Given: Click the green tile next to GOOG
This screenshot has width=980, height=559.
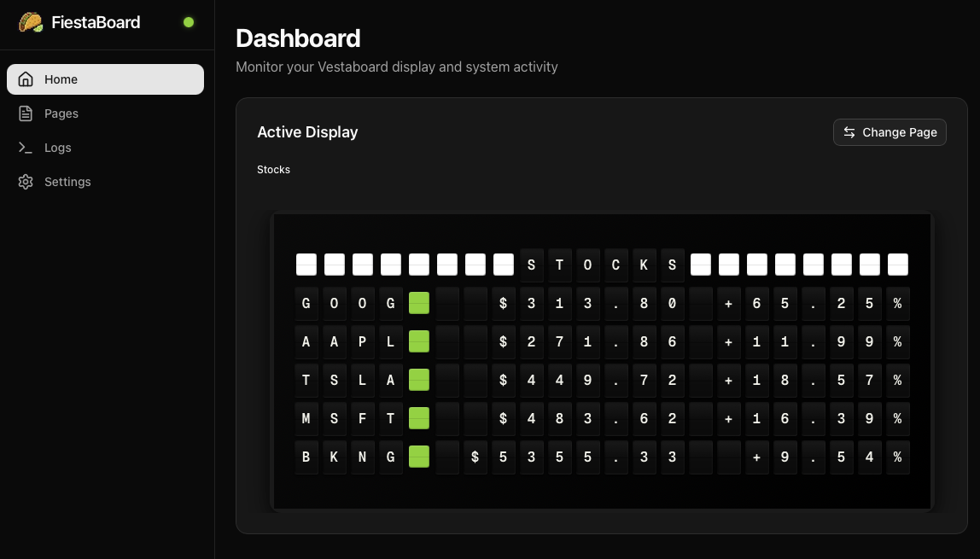Looking at the screenshot, I should click(418, 303).
